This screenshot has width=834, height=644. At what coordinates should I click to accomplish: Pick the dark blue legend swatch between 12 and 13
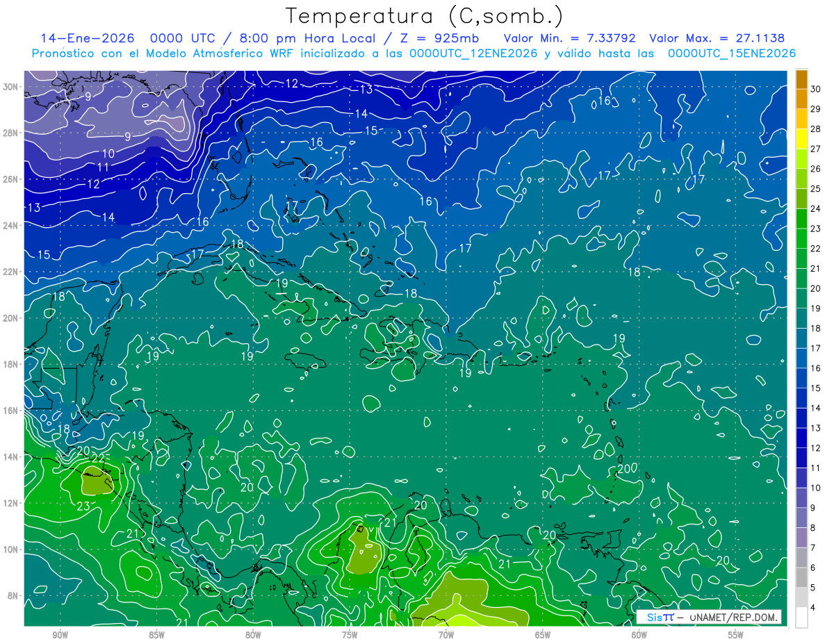[801, 438]
